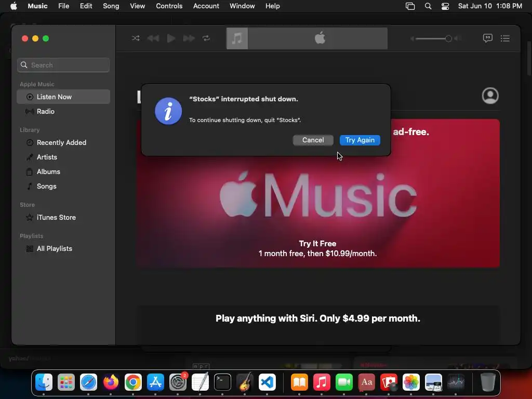Screen dimensions: 532x399
Task: Open the Song menu
Action: pyautogui.click(x=111, y=6)
